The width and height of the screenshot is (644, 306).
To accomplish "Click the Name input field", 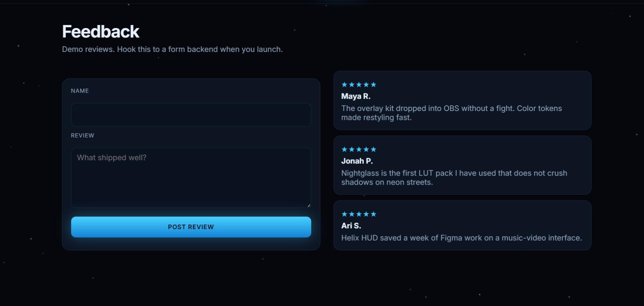I will point(191,115).
